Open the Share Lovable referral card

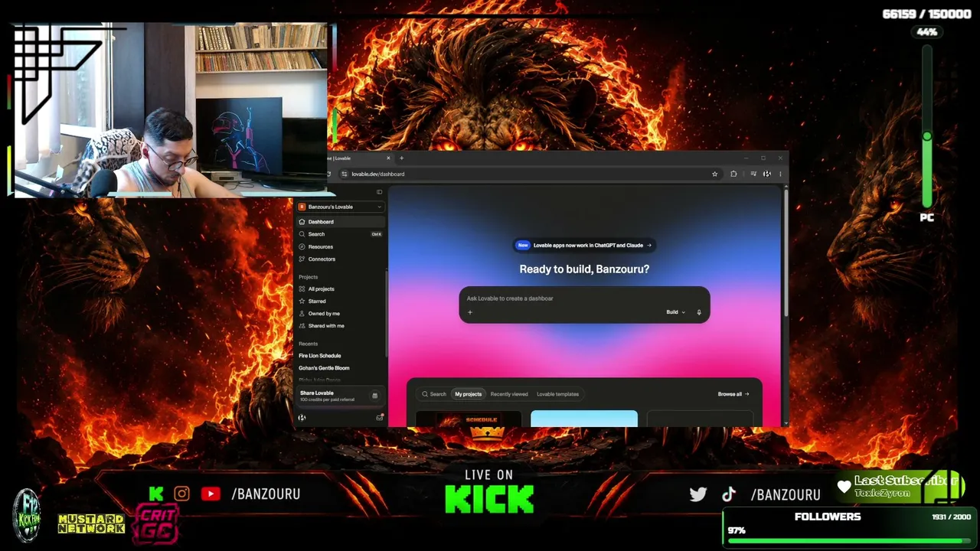tap(338, 396)
